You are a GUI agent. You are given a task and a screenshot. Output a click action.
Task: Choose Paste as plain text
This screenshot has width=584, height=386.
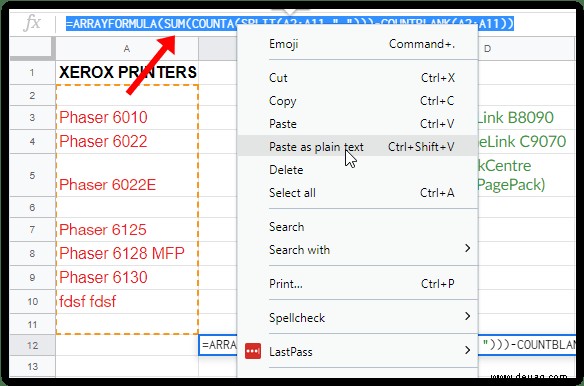pos(357,146)
